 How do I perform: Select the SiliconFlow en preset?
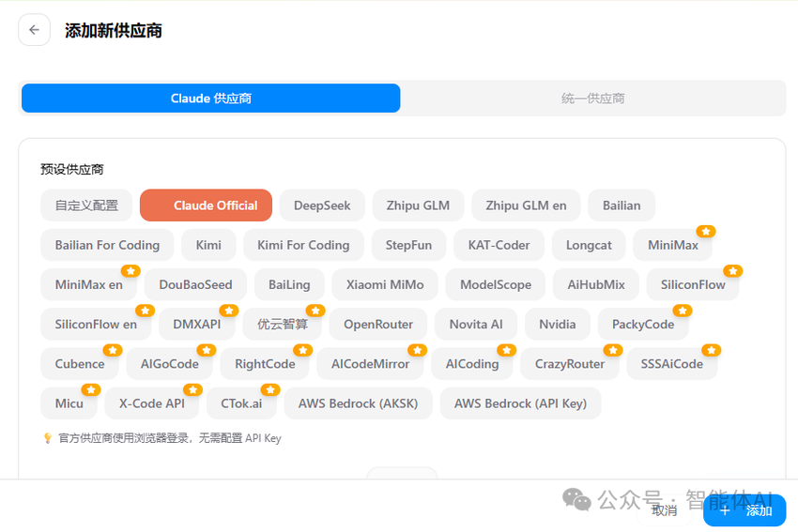point(96,325)
